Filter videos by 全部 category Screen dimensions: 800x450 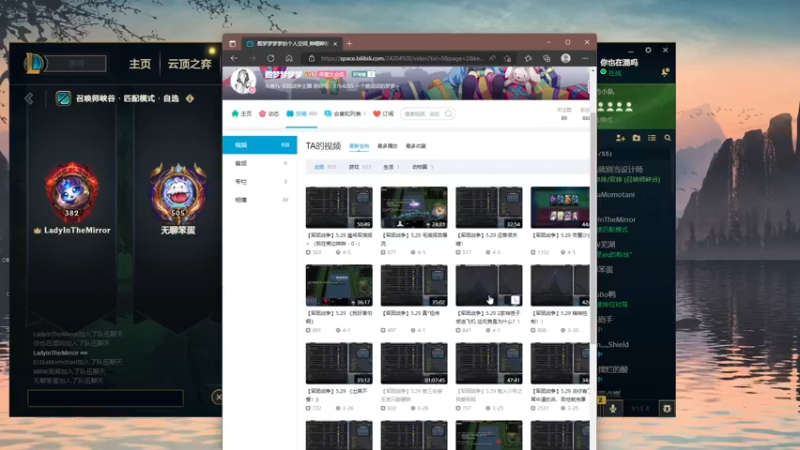pos(325,167)
